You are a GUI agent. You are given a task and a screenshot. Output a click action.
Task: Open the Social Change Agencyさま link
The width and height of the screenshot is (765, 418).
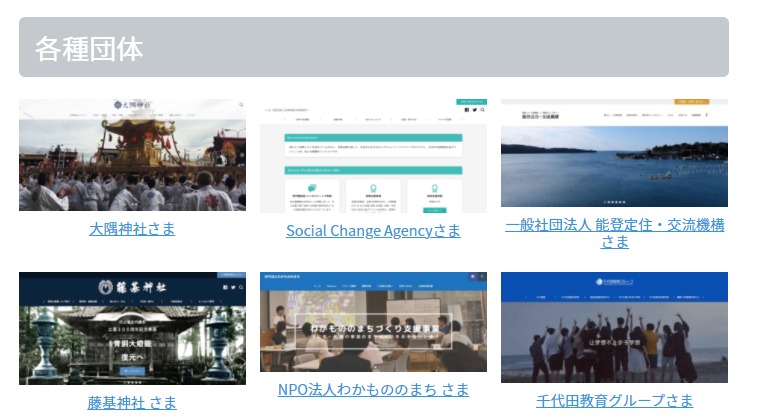pos(373,231)
